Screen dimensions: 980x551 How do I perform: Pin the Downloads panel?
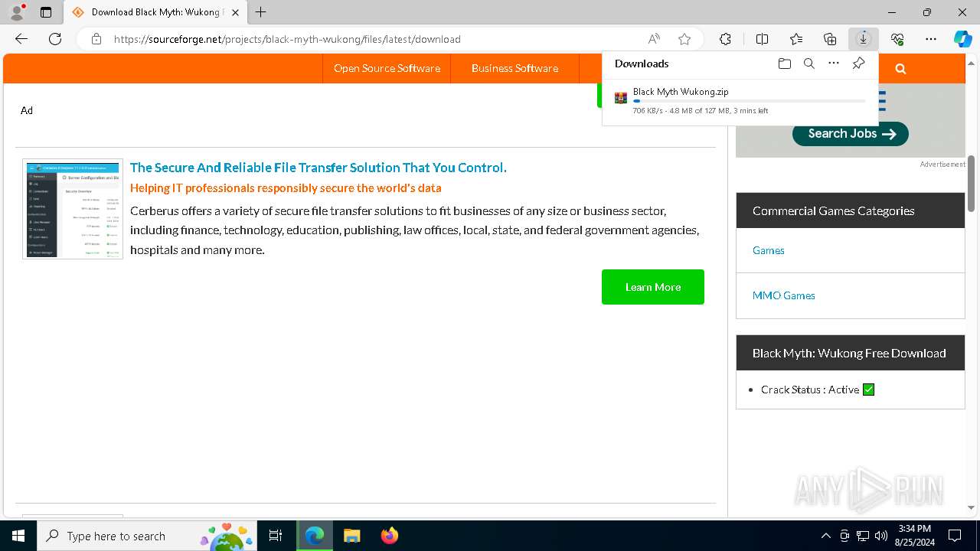pos(858,64)
